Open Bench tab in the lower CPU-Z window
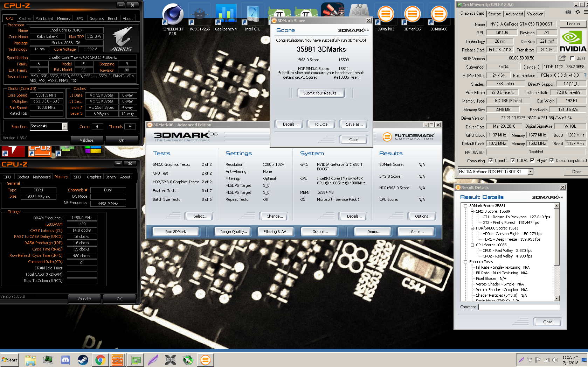 pyautogui.click(x=111, y=177)
